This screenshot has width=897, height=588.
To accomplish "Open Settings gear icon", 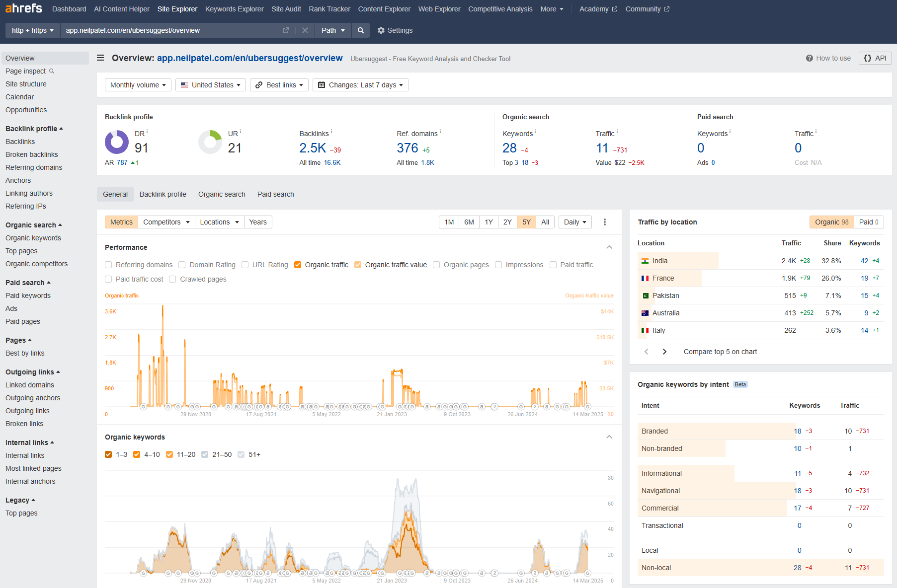I will 381,30.
